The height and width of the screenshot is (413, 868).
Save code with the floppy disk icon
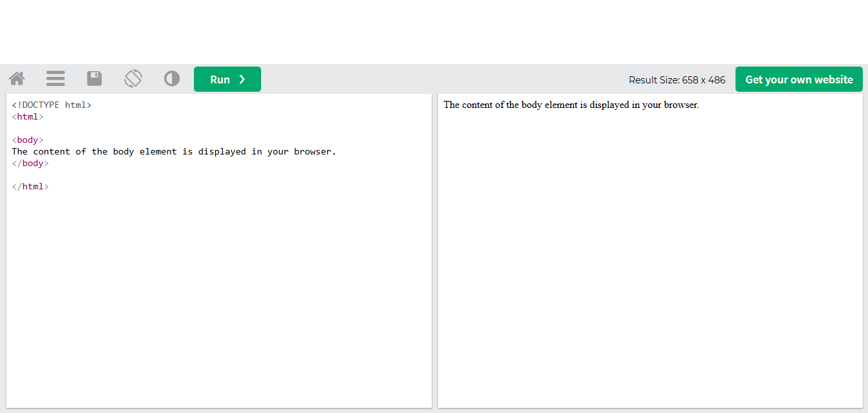click(x=94, y=79)
